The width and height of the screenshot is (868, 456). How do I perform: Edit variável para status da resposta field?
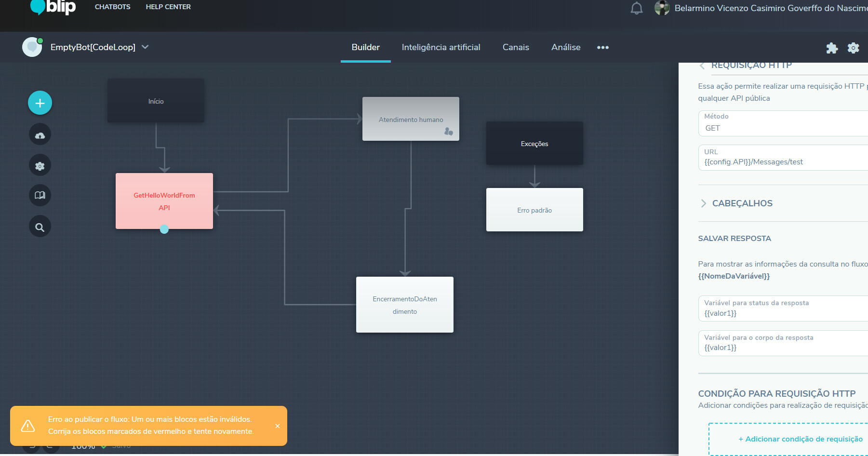tap(783, 308)
